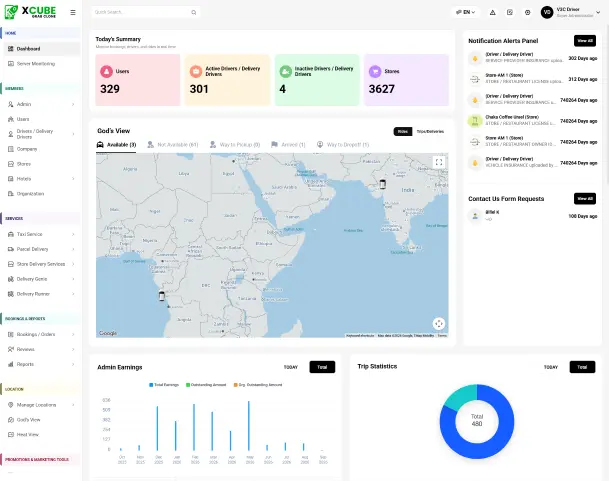The width and height of the screenshot is (609, 481).
Task: Open the edit note icon in header
Action: (x=510, y=12)
